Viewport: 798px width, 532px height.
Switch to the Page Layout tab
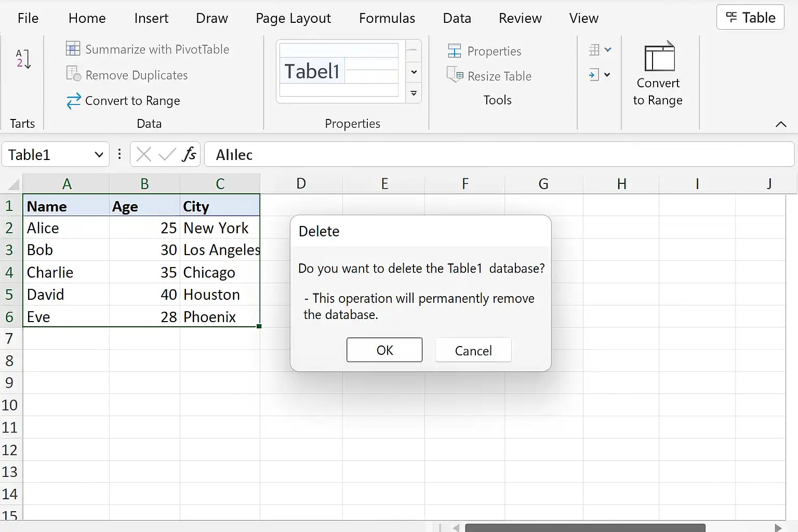(x=293, y=18)
